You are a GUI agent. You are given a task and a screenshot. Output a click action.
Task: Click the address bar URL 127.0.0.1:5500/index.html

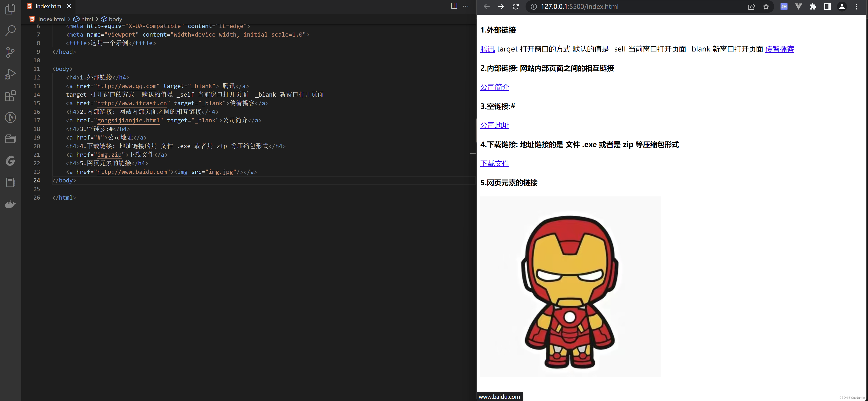tap(580, 6)
